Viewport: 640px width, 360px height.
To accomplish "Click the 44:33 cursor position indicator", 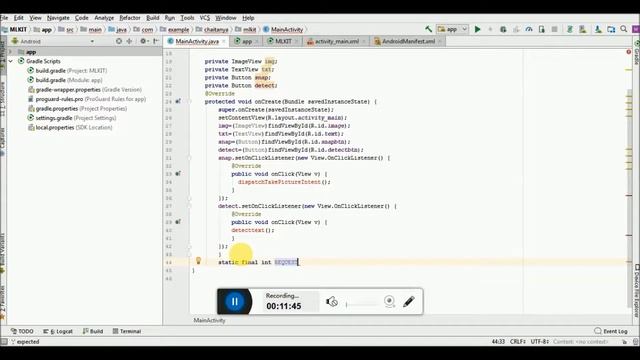I will point(498,342).
